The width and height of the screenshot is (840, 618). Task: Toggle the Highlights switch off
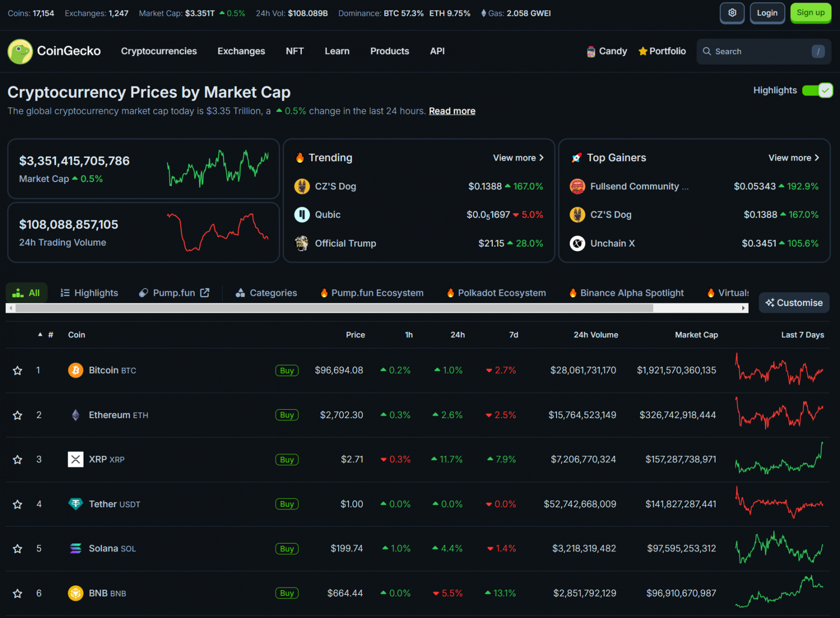[x=817, y=90]
